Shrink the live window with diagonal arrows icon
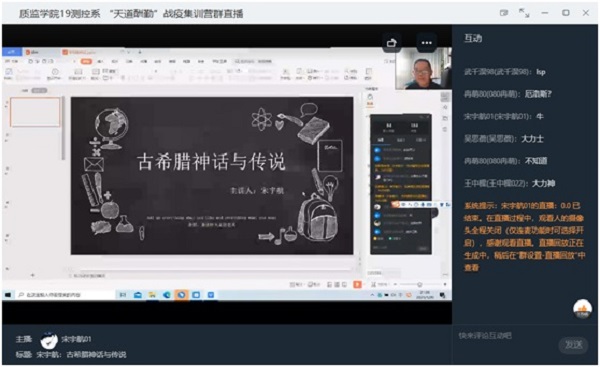 [x=524, y=13]
